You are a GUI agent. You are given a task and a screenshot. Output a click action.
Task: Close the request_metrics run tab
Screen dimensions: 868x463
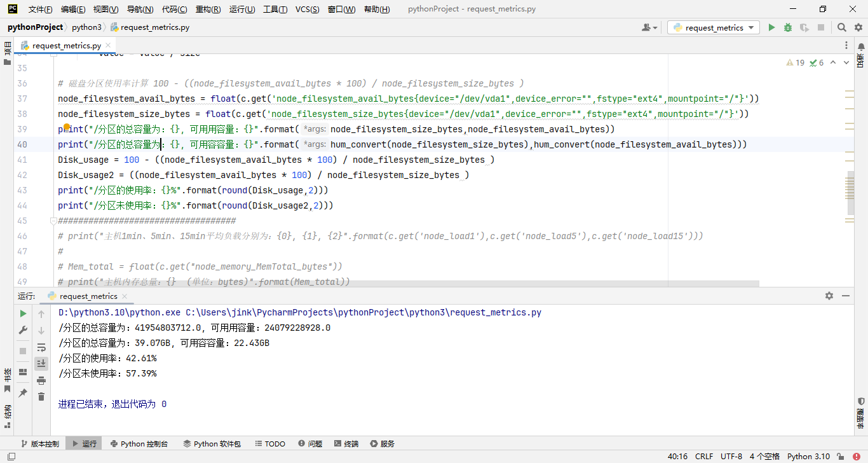[x=125, y=296]
